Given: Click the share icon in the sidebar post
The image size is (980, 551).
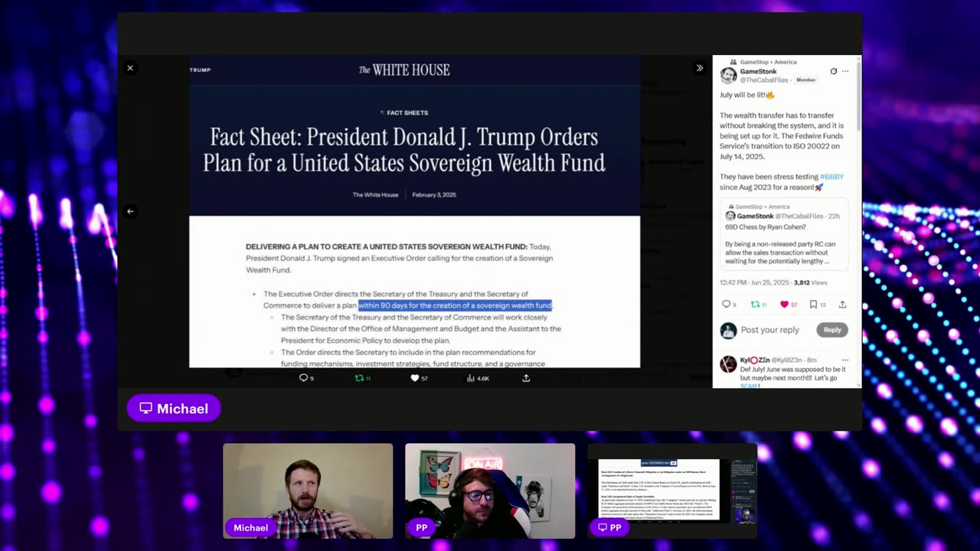Looking at the screenshot, I should click(842, 305).
